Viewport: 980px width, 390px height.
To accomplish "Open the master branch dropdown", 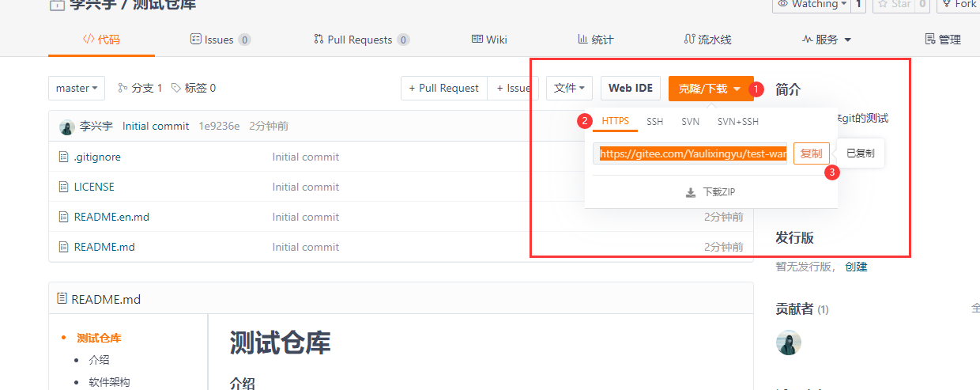I will click(x=77, y=89).
